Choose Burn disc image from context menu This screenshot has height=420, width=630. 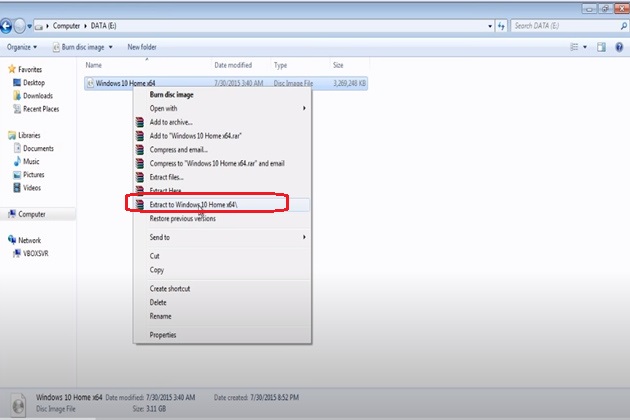[x=222, y=95]
